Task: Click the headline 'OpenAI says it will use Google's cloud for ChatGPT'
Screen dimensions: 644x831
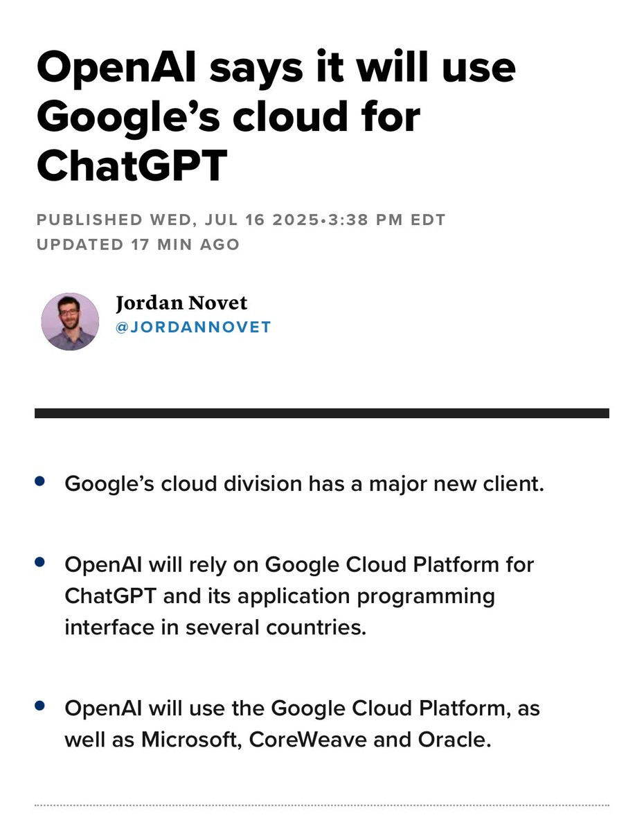Action: (x=276, y=116)
